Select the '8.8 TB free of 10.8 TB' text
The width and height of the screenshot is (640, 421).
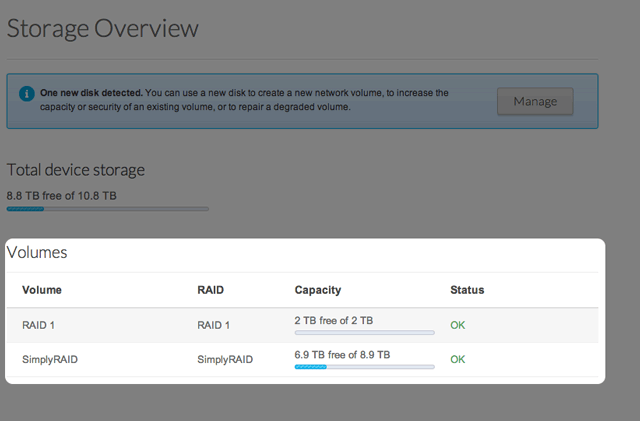coord(62,196)
